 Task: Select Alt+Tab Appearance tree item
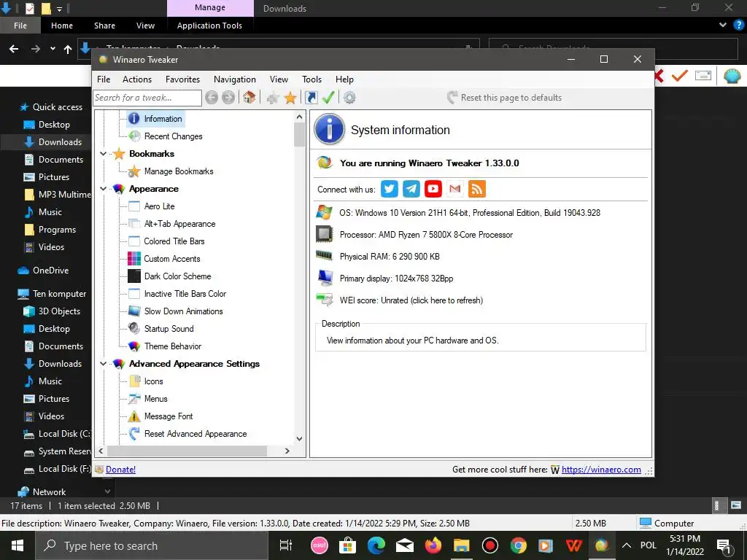tap(179, 224)
